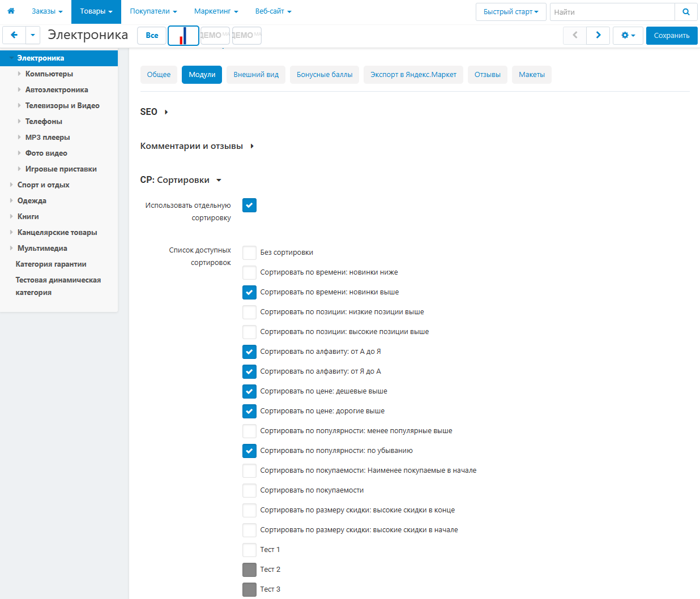
Task: Uncheck sorting by time: новинки выше
Action: click(x=249, y=292)
